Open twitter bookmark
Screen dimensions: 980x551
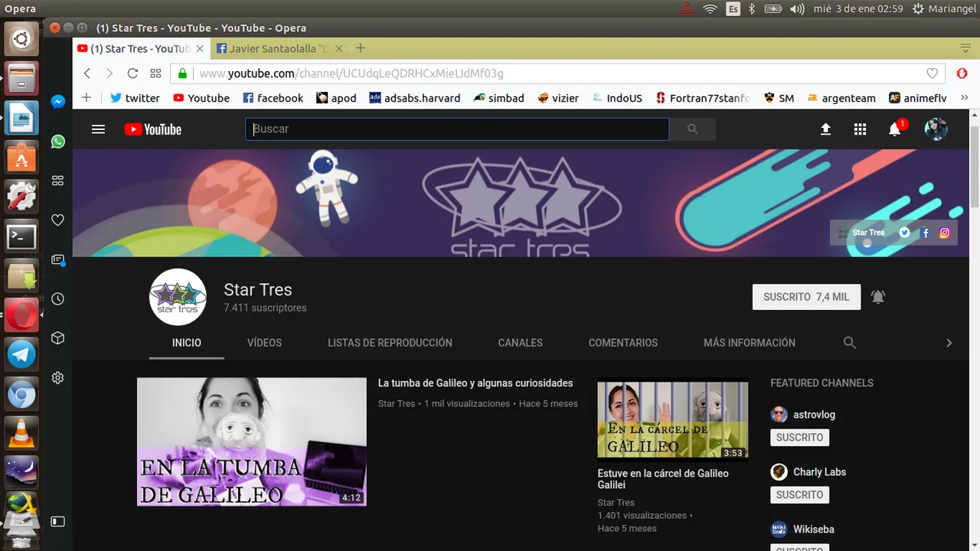click(x=135, y=98)
